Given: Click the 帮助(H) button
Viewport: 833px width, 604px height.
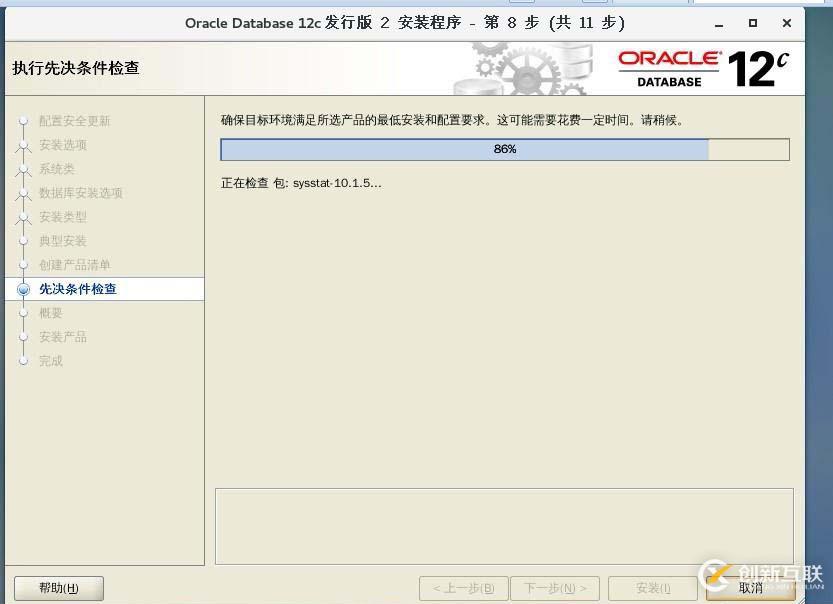Looking at the screenshot, I should coord(57,588).
